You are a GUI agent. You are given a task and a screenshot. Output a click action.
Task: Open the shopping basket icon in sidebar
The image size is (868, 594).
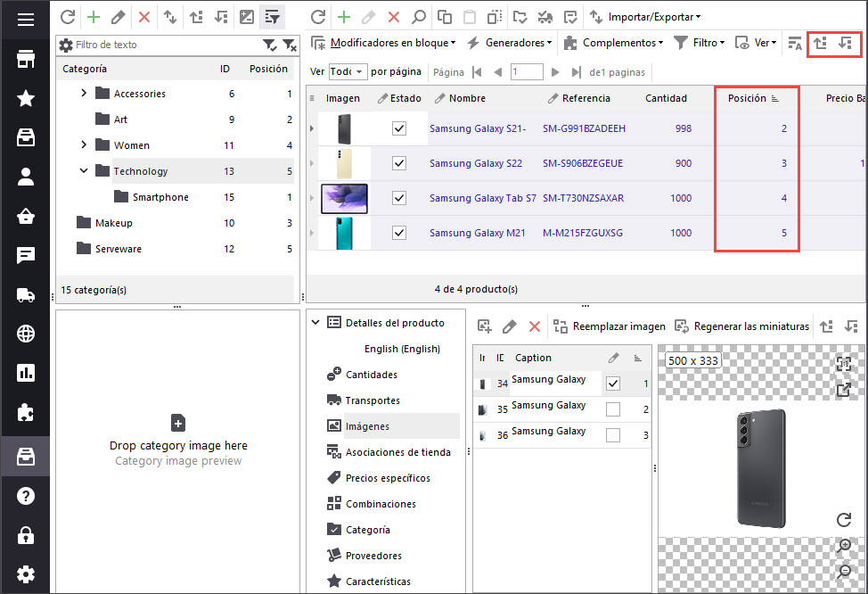[x=26, y=216]
